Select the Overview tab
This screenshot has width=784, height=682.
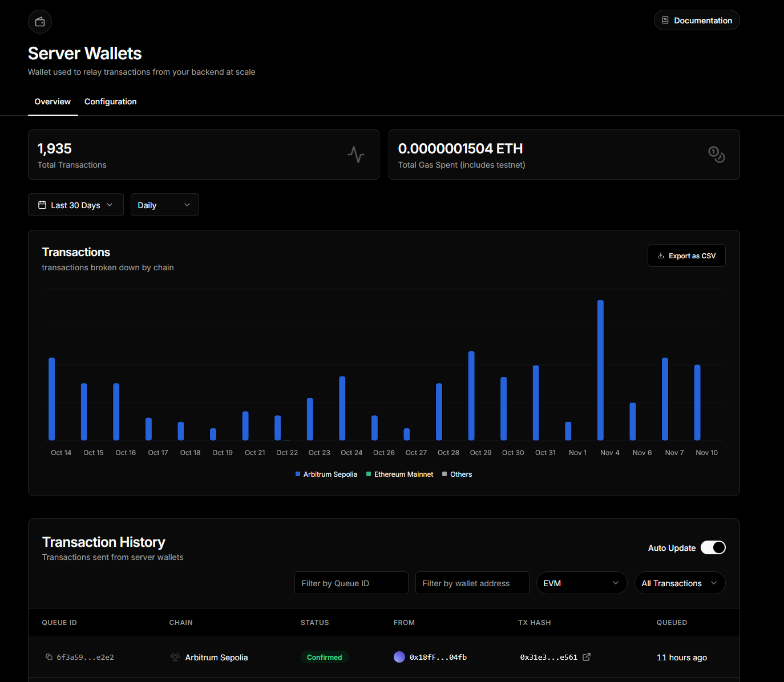(x=52, y=102)
